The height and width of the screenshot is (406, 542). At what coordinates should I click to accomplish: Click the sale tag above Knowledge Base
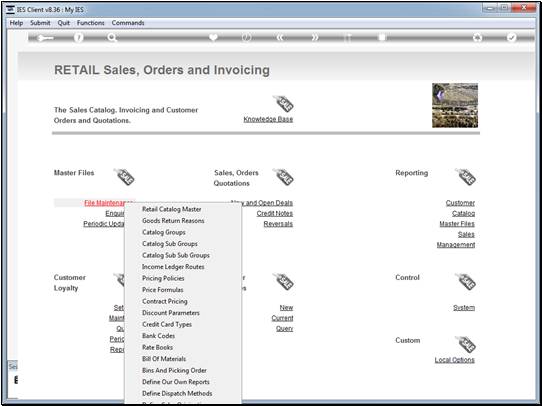click(x=283, y=104)
